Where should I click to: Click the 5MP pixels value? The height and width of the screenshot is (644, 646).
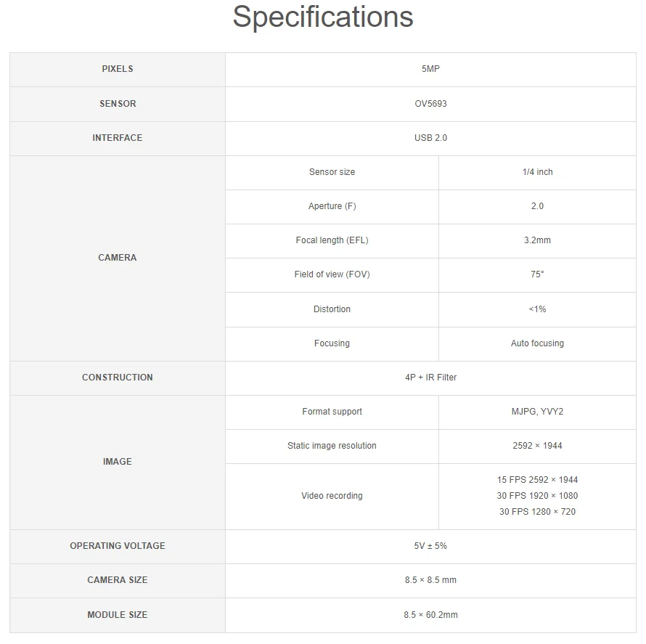click(x=430, y=69)
